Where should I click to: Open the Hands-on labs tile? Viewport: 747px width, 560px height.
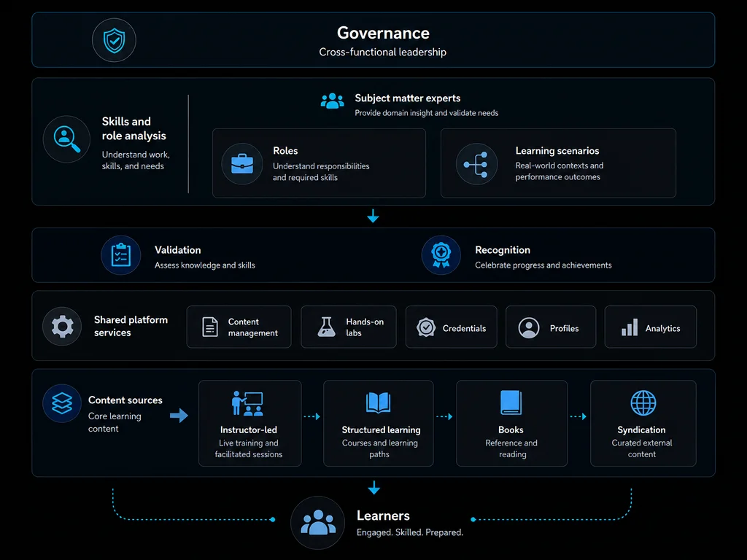point(349,327)
